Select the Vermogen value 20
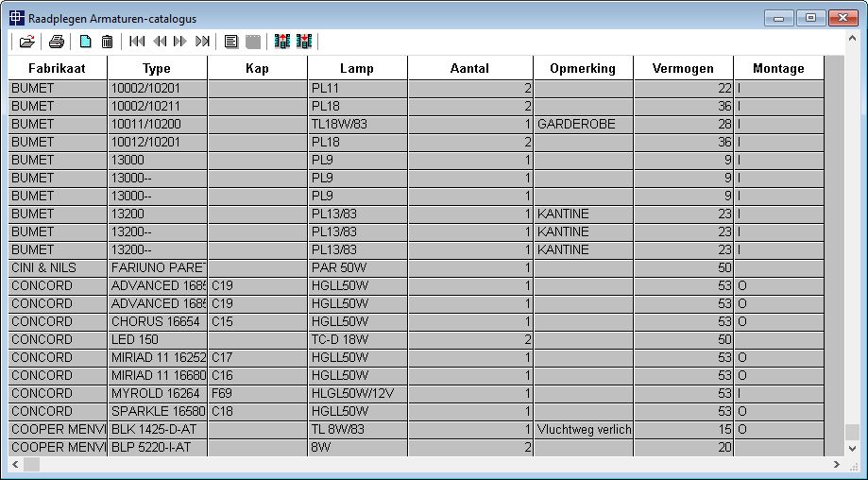This screenshot has height=480, width=868. pos(683,447)
